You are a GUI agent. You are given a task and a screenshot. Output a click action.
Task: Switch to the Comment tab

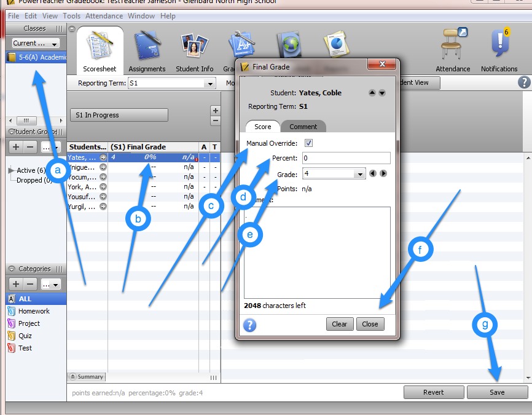(x=303, y=127)
